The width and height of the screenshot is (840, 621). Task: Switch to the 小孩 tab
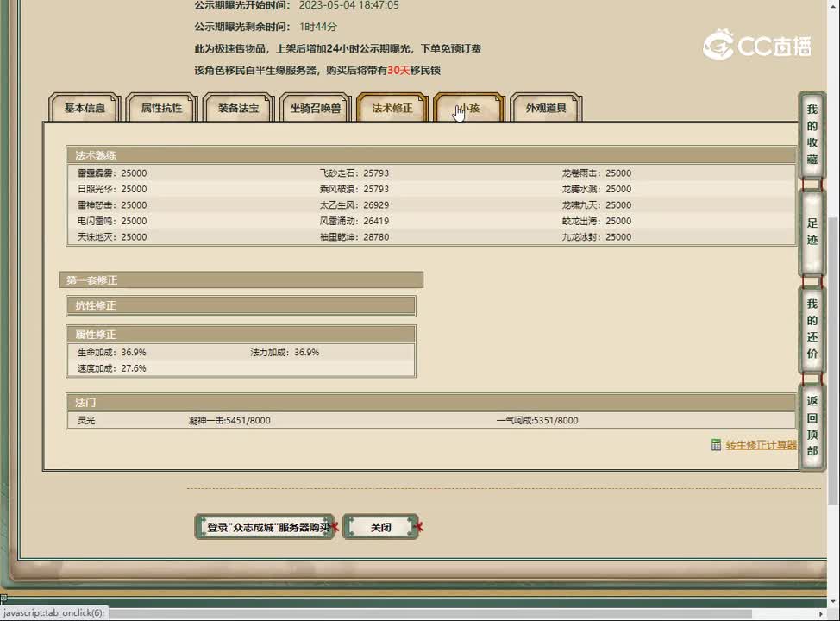pos(469,108)
